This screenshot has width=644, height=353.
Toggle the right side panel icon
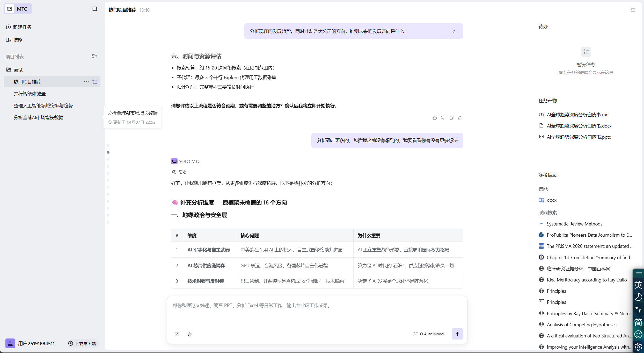633,10
